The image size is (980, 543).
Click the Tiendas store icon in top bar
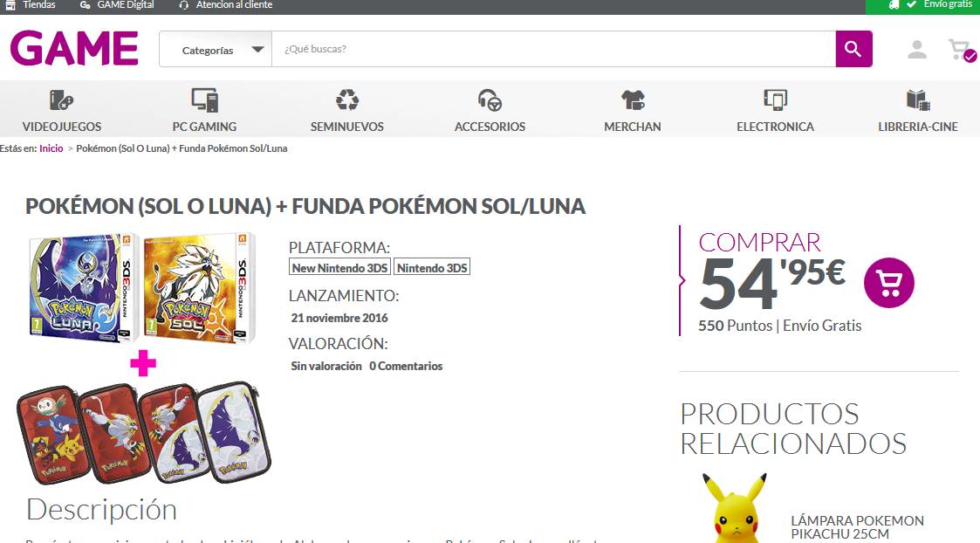click(x=10, y=5)
